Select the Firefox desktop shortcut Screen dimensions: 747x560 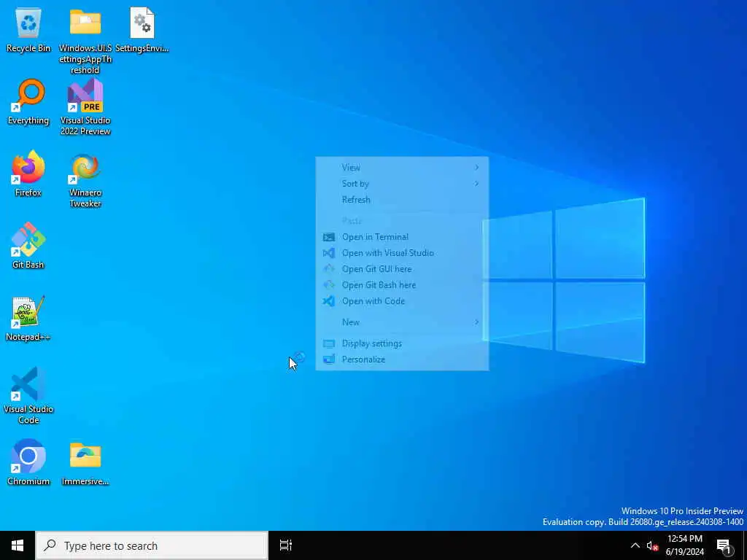pos(28,174)
